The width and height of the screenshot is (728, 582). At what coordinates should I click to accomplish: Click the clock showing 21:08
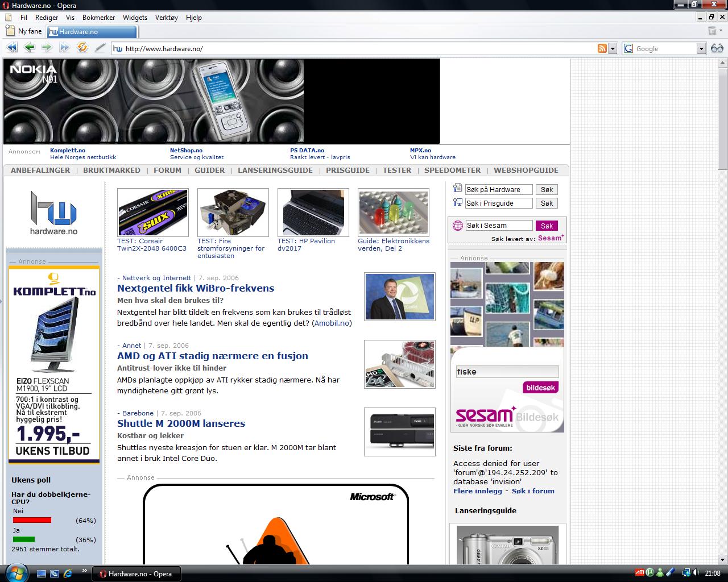[713, 573]
